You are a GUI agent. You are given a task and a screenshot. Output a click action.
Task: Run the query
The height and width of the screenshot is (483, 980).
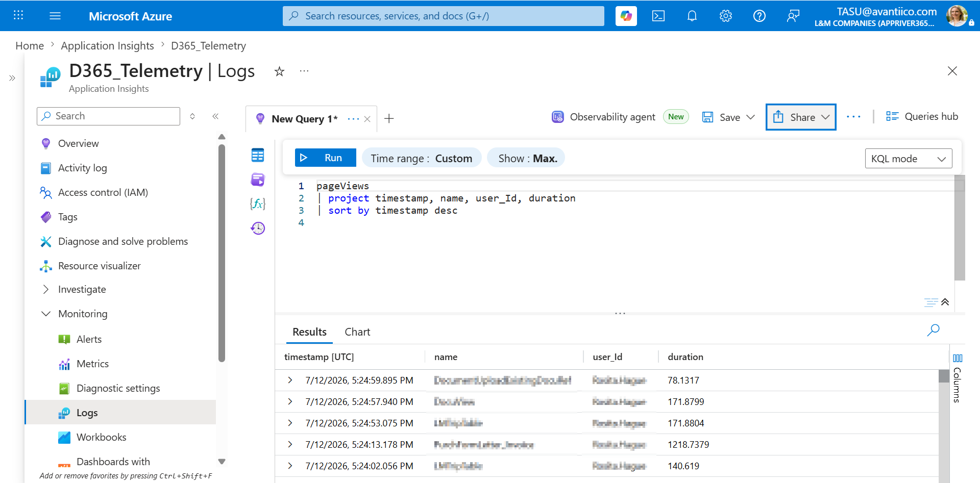[326, 158]
